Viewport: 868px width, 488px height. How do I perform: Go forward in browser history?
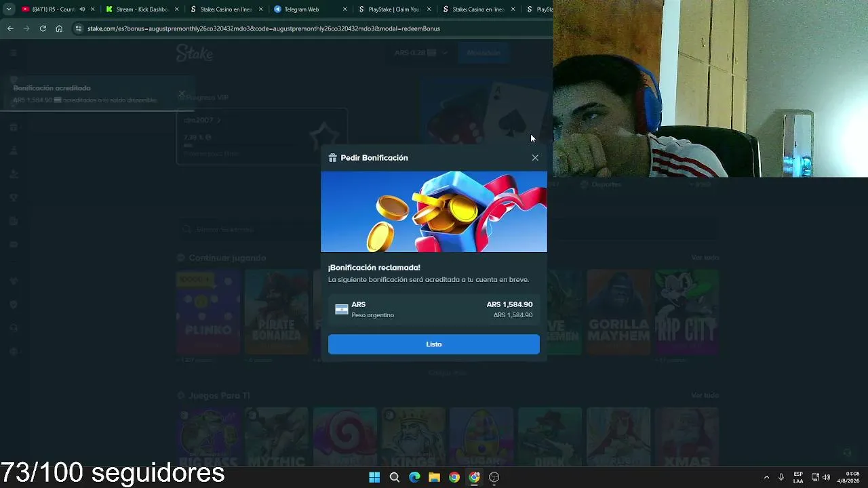coord(26,28)
